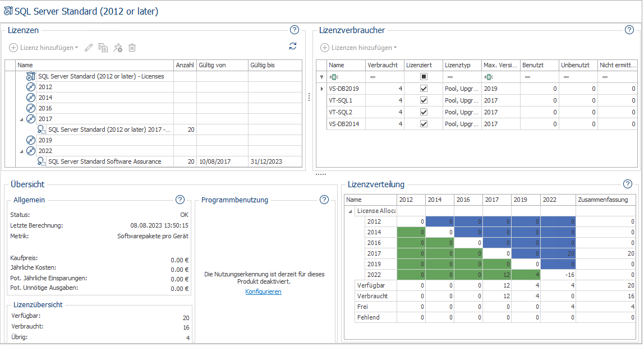Open Lizenztyp filter operator

tap(450, 77)
